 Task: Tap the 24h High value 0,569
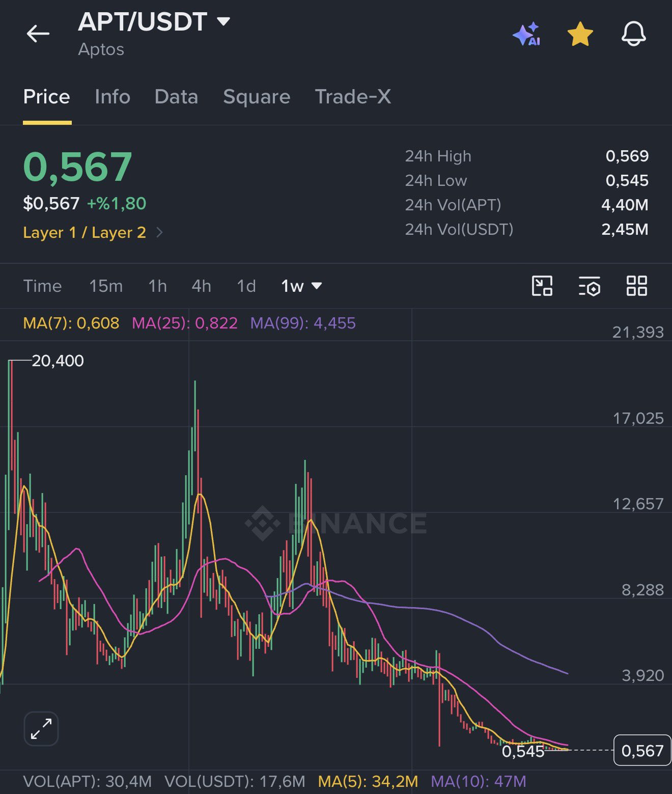click(x=627, y=156)
